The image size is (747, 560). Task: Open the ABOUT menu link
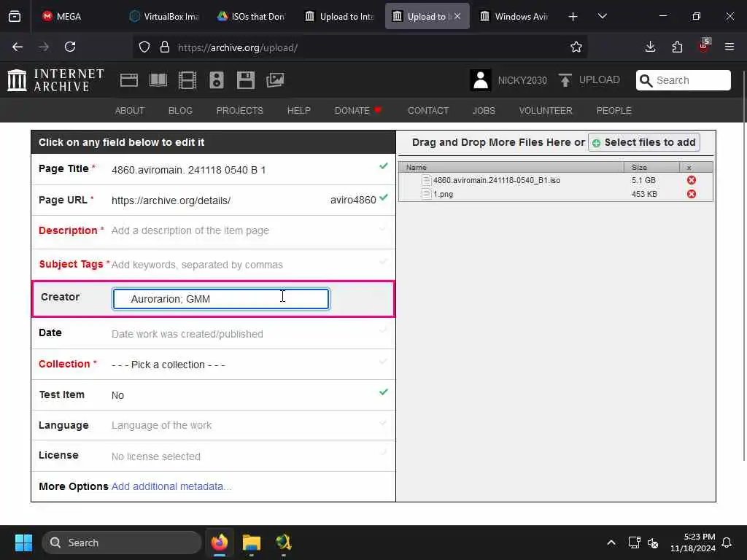click(130, 111)
